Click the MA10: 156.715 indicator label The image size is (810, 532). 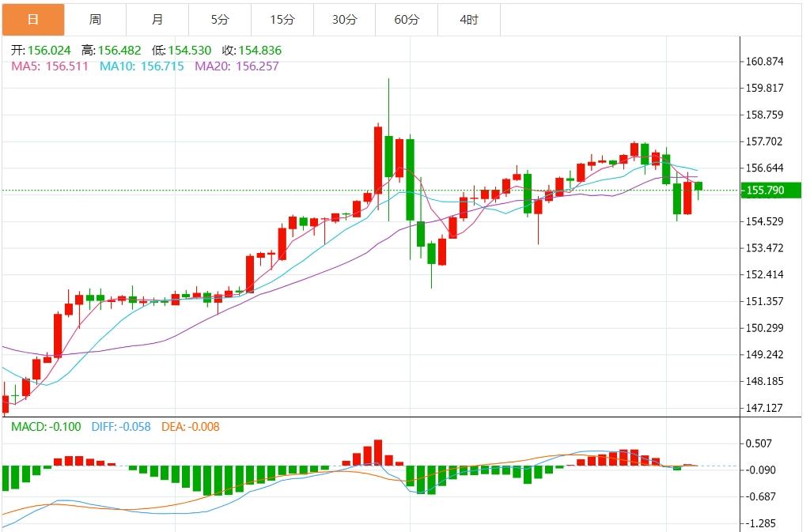(142, 66)
